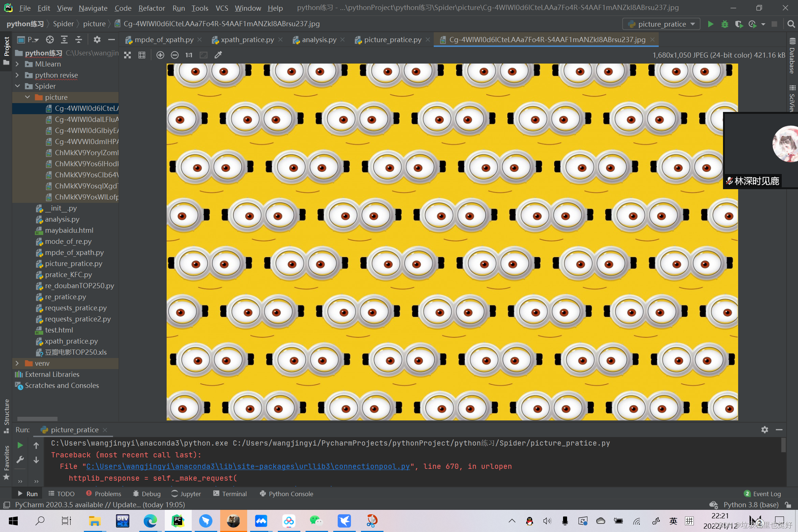Click the locate file target icon in Project panel
The image size is (798, 532).
[50, 40]
